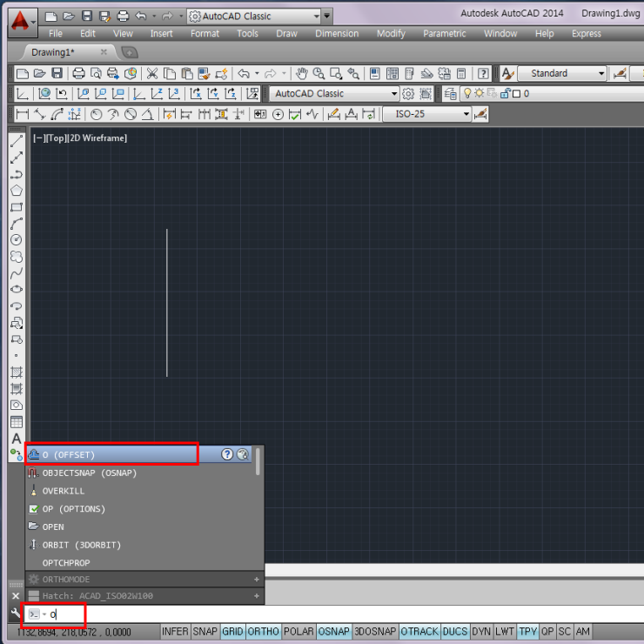Select the Line draw tool
Screen dimensions: 644x644
17,141
